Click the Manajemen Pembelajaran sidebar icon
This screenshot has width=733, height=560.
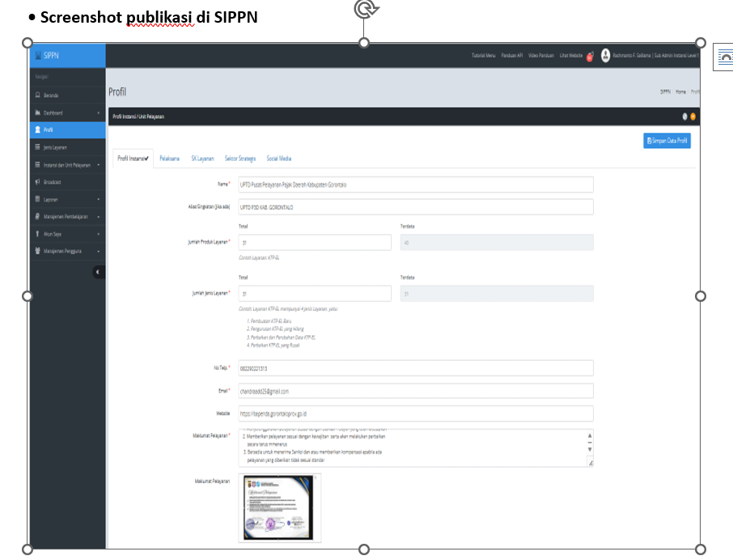point(38,216)
